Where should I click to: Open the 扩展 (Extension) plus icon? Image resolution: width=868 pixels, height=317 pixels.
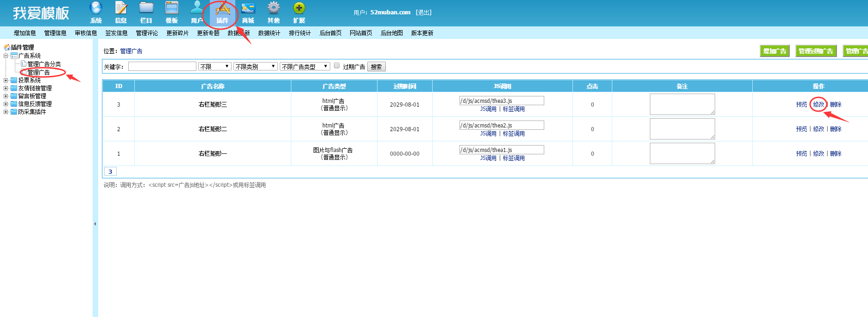coord(299,8)
